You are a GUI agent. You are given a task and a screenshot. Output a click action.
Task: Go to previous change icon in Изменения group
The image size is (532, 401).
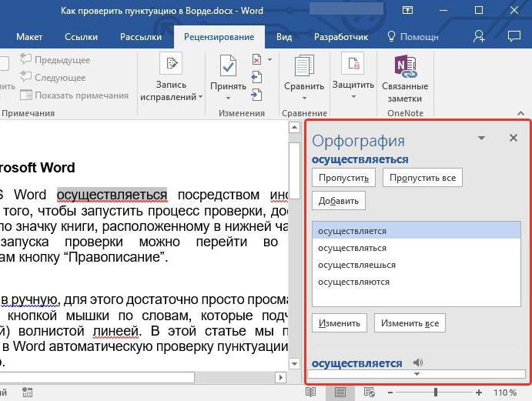pos(257,77)
